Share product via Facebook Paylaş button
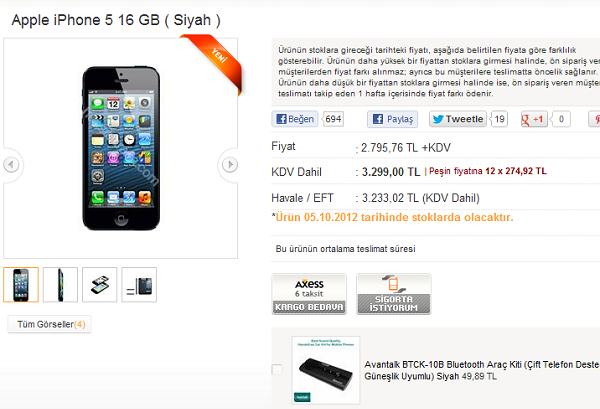 (x=392, y=119)
